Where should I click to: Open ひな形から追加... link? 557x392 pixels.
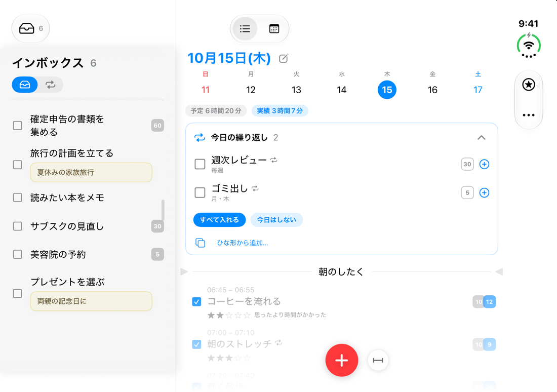(x=243, y=243)
